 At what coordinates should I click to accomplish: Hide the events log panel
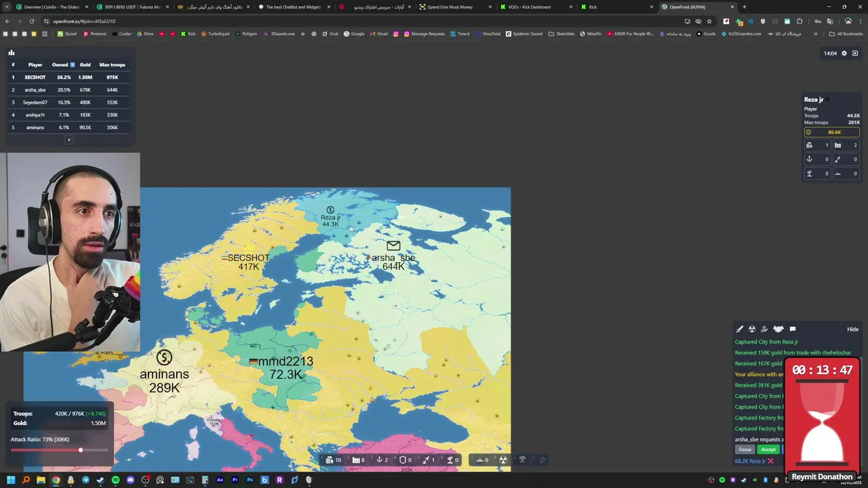pos(852,329)
